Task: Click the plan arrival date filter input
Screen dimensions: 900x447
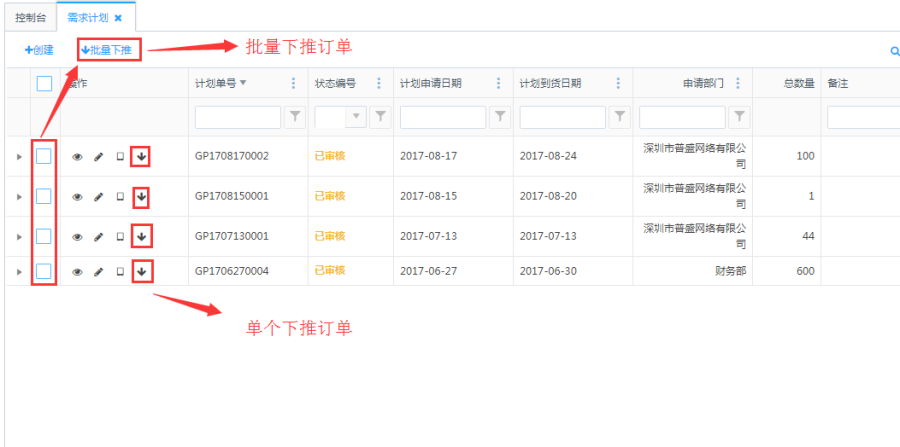Action: point(562,117)
